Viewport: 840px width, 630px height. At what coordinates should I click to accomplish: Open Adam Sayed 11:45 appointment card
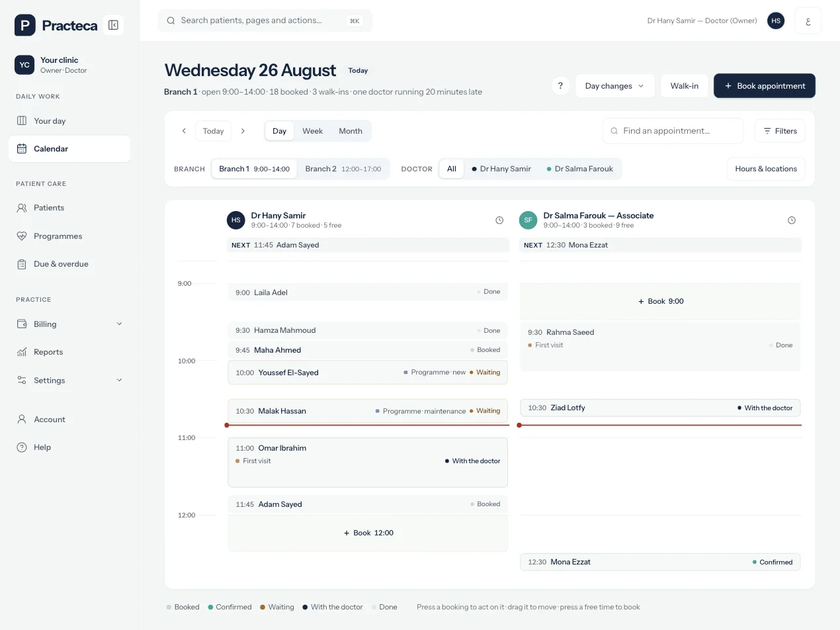click(368, 504)
